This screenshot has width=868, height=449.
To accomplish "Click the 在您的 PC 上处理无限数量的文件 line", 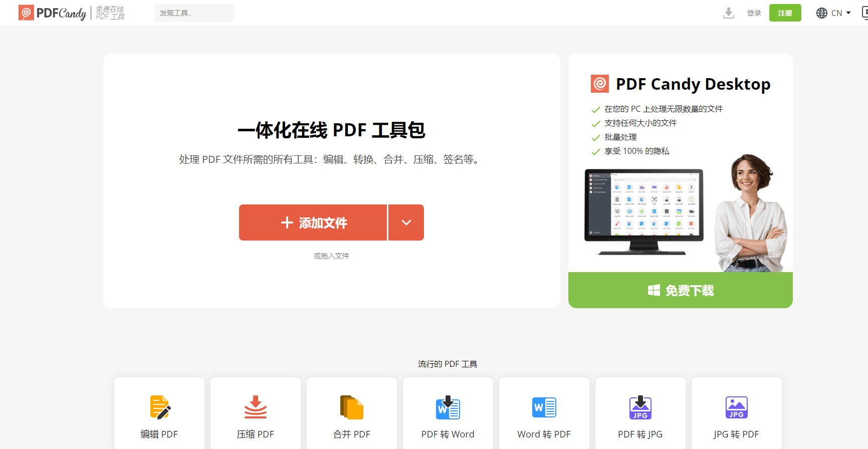I will [664, 109].
